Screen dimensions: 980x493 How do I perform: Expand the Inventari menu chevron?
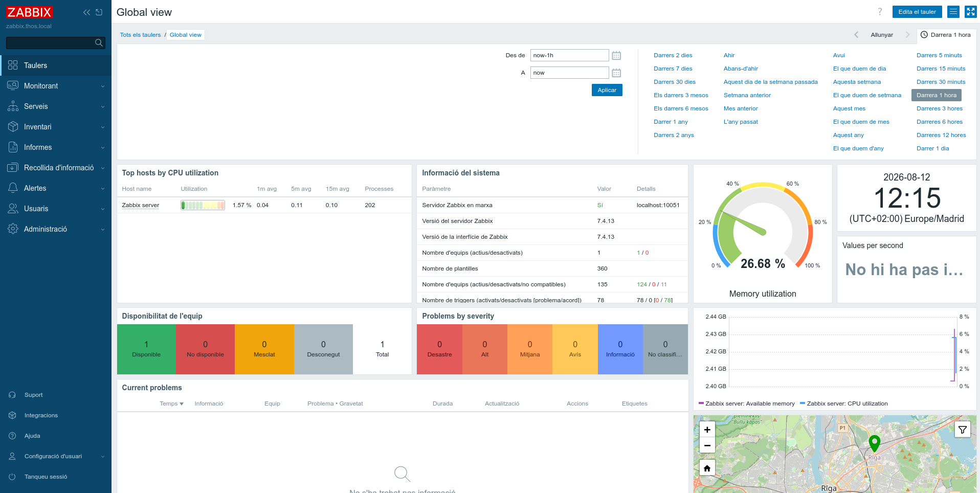(103, 127)
